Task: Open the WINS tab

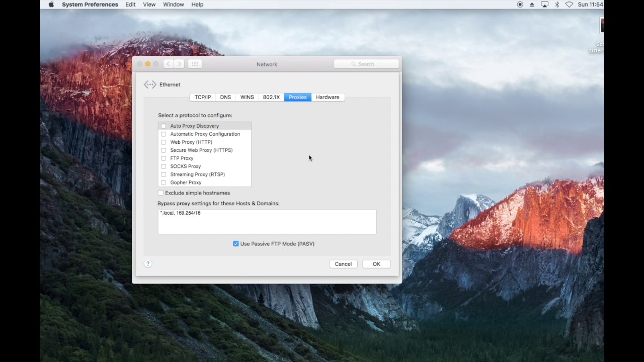Action: [247, 97]
